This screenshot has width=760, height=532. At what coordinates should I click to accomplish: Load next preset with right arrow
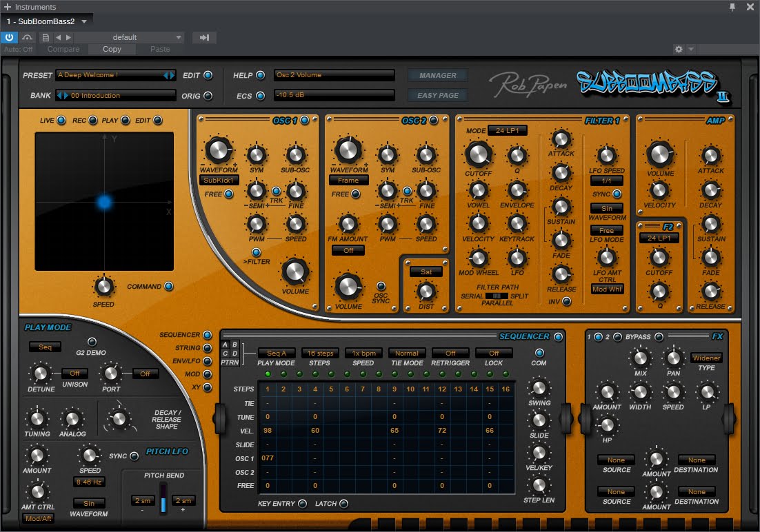pos(68,37)
